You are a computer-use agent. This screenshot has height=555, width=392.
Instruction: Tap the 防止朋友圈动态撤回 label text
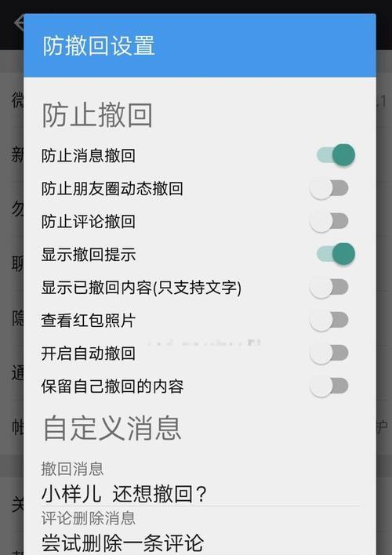click(x=112, y=189)
